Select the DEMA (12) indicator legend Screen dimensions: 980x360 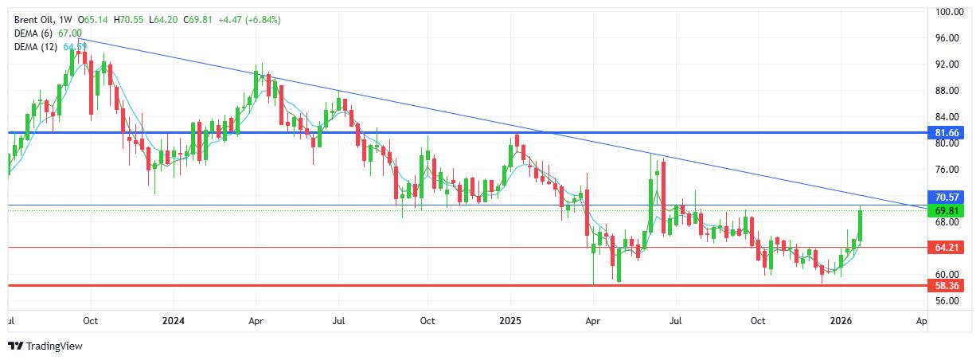[37, 47]
